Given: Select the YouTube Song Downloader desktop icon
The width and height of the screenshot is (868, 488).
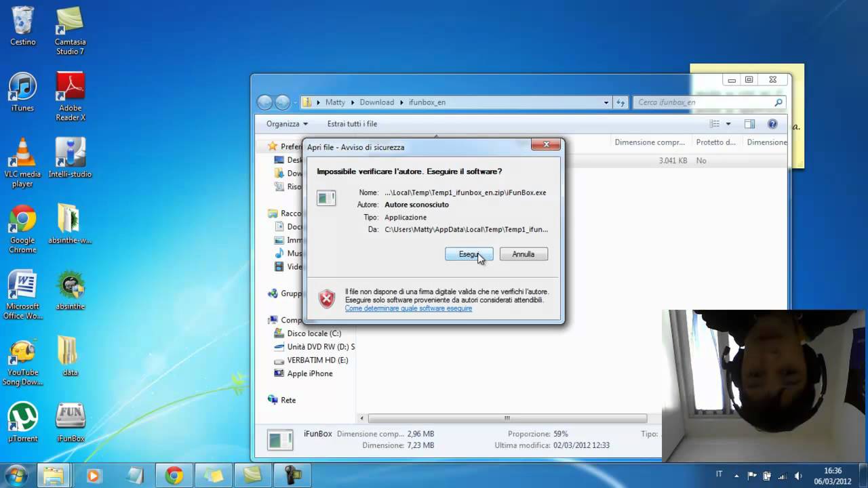Looking at the screenshot, I should coord(22,361).
